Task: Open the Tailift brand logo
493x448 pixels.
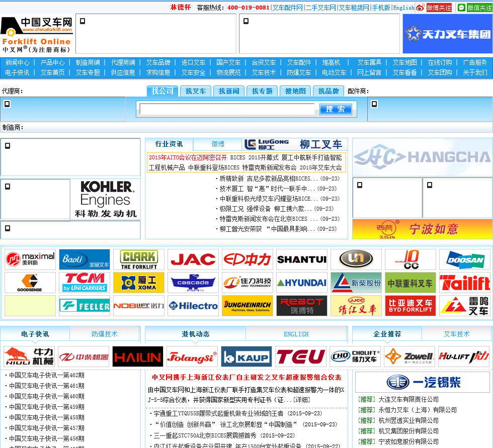Action: pos(465,283)
